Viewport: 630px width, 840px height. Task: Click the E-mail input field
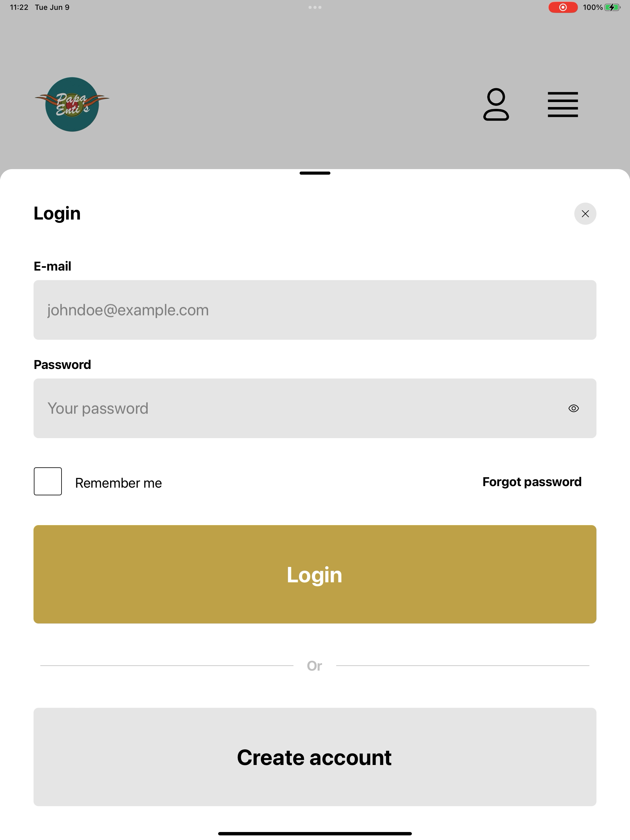(x=315, y=310)
